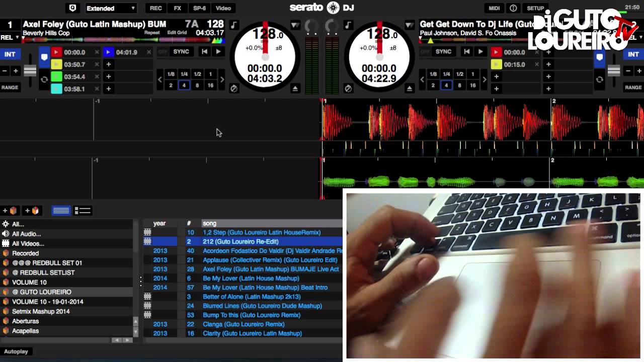Screen dimensions: 644x362
Task: Click left deck pitch bend plus button
Action: (16, 71)
